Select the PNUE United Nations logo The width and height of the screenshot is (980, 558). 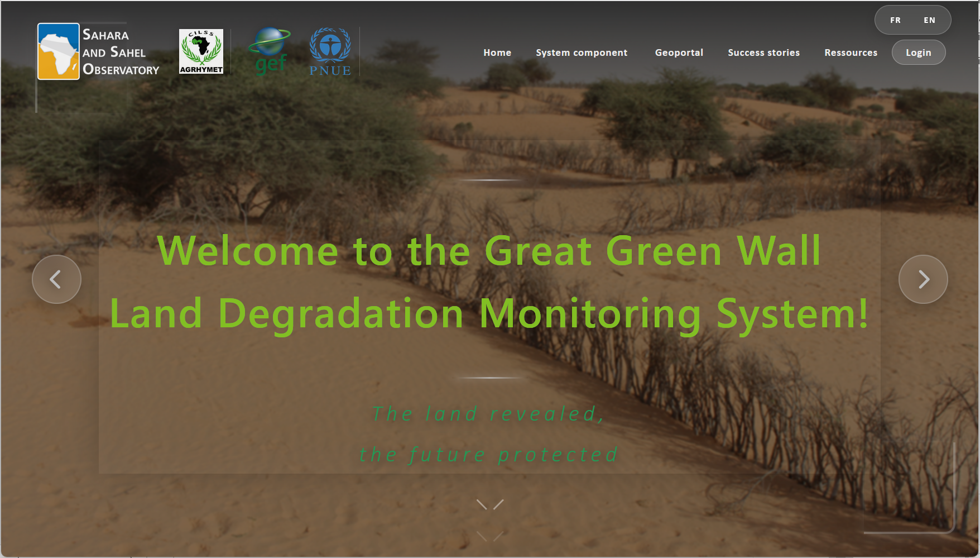coord(330,51)
